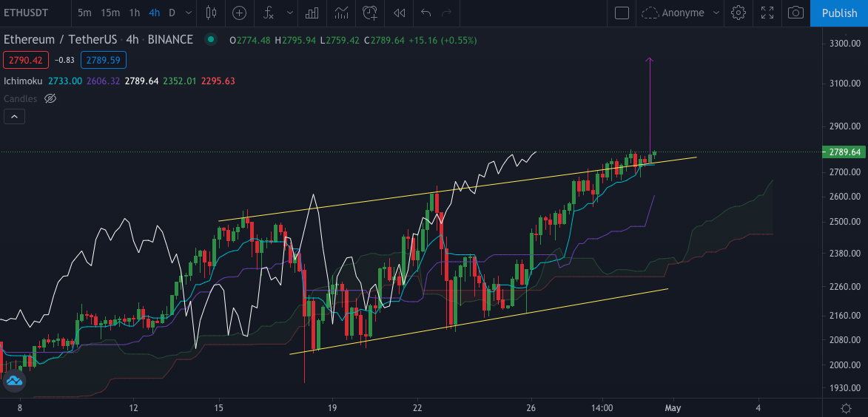Viewport: 868px width, 417px height.
Task: Switch to the 5m timeframe
Action: pos(84,13)
